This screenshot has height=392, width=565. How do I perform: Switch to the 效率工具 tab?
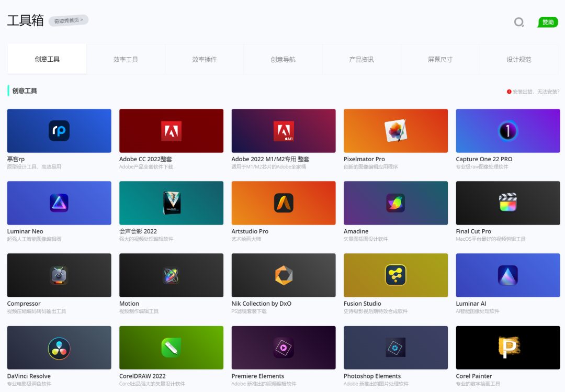[126, 60]
